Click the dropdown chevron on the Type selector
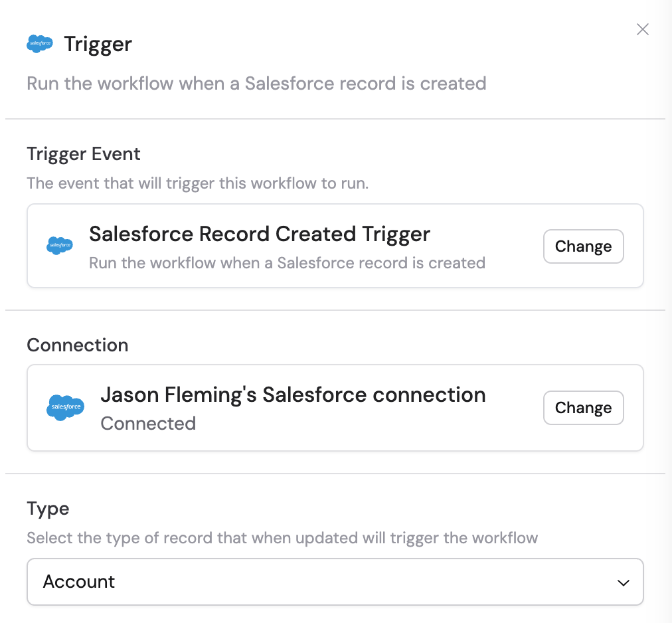 coord(623,582)
